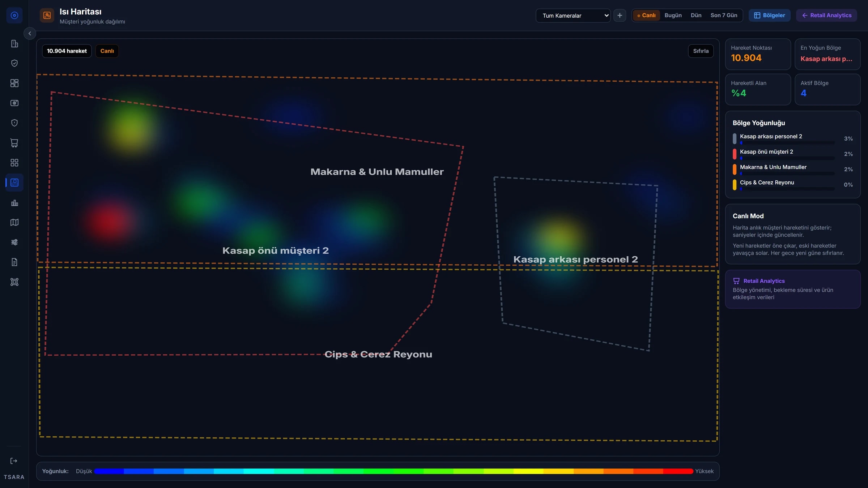This screenshot has height=488, width=868.
Task: Open the bar chart icon in sidebar
Action: click(x=14, y=202)
